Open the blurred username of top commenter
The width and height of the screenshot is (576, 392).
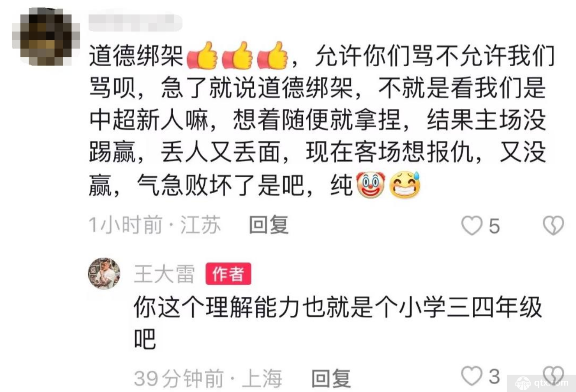(x=135, y=23)
